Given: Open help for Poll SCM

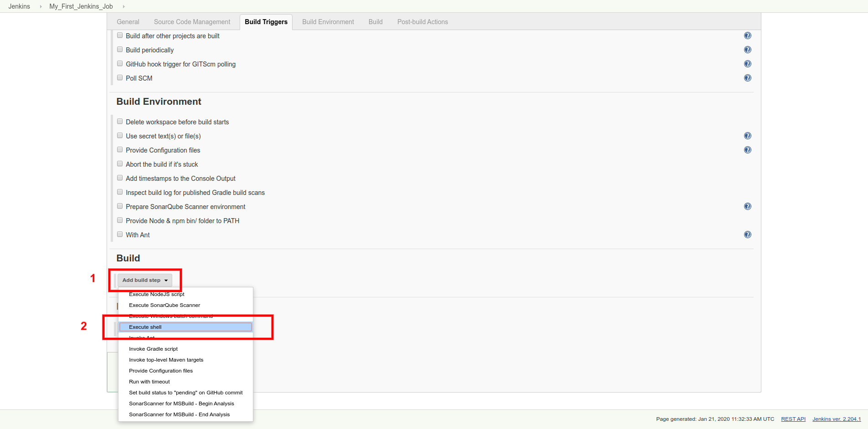Looking at the screenshot, I should click(748, 78).
